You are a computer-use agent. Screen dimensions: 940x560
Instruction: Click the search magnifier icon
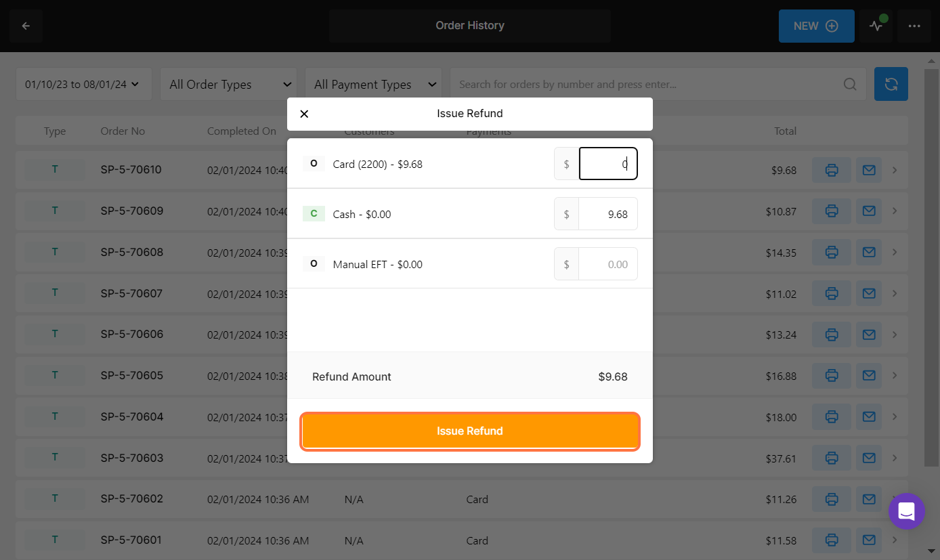click(x=850, y=85)
